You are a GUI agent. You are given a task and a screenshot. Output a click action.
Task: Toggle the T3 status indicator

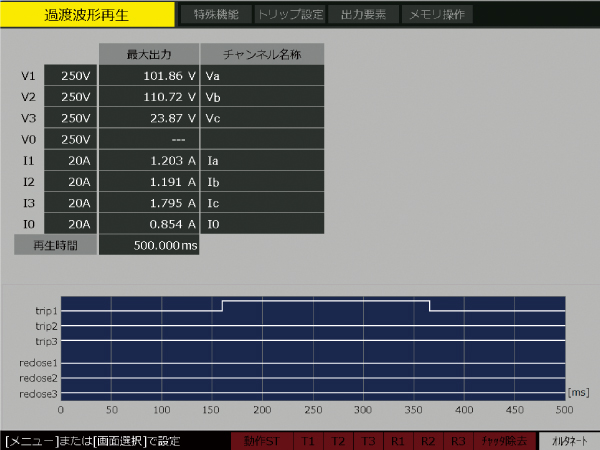pyautogui.click(x=368, y=441)
